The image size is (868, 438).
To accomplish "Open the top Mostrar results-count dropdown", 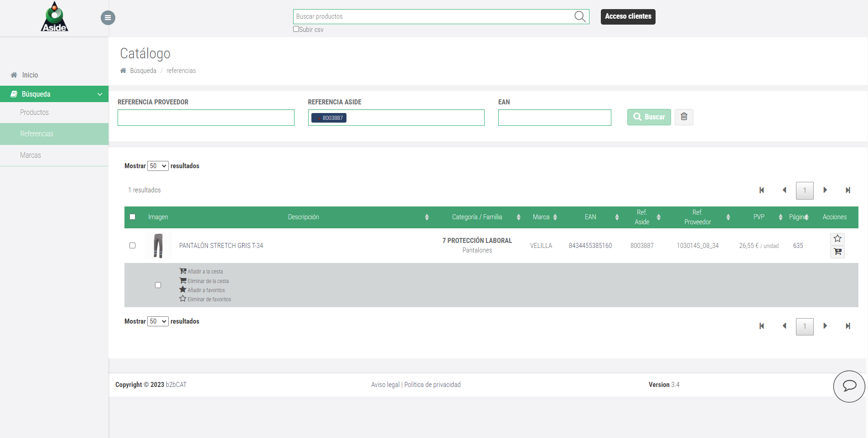I will click(158, 166).
